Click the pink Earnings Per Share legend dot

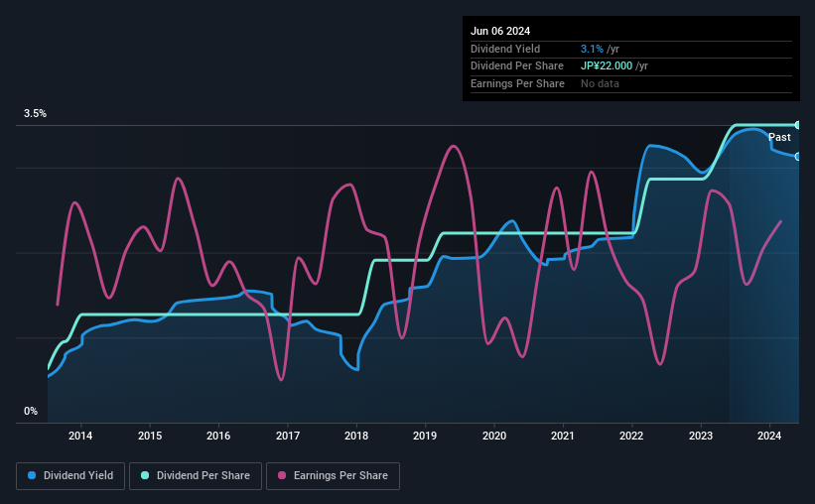tap(282, 475)
